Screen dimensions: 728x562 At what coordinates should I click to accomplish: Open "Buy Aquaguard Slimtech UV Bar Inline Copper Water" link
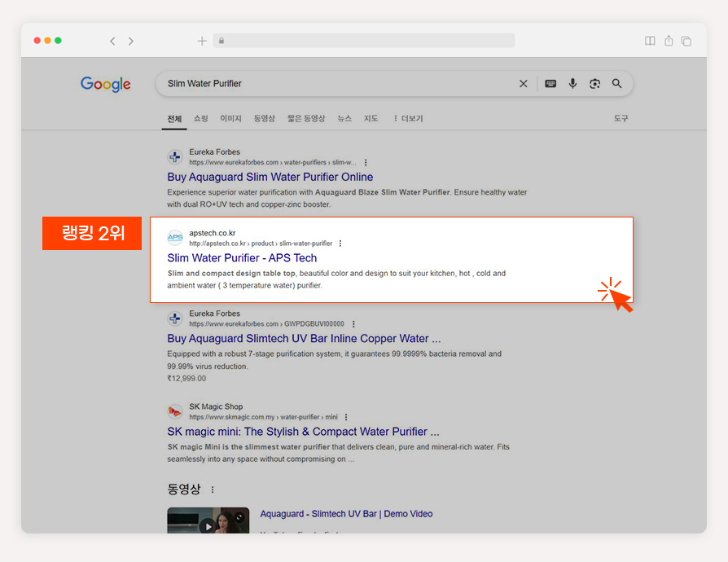click(x=304, y=339)
